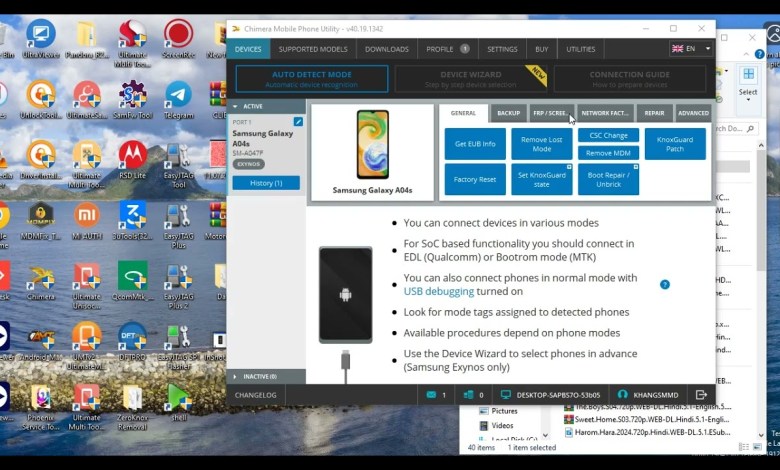Image resolution: width=780 pixels, height=470 pixels.
Task: Open the Chimera desktop shortcut
Action: 41,282
